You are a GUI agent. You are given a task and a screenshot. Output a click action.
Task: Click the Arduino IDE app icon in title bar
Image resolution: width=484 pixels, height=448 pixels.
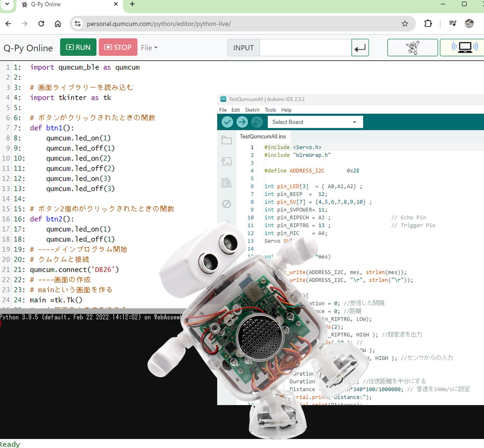223,99
